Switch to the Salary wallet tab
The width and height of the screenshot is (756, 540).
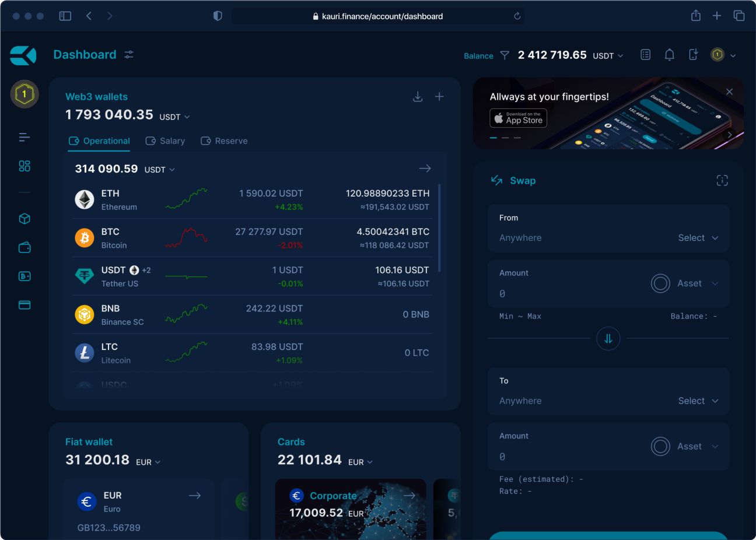tap(165, 141)
